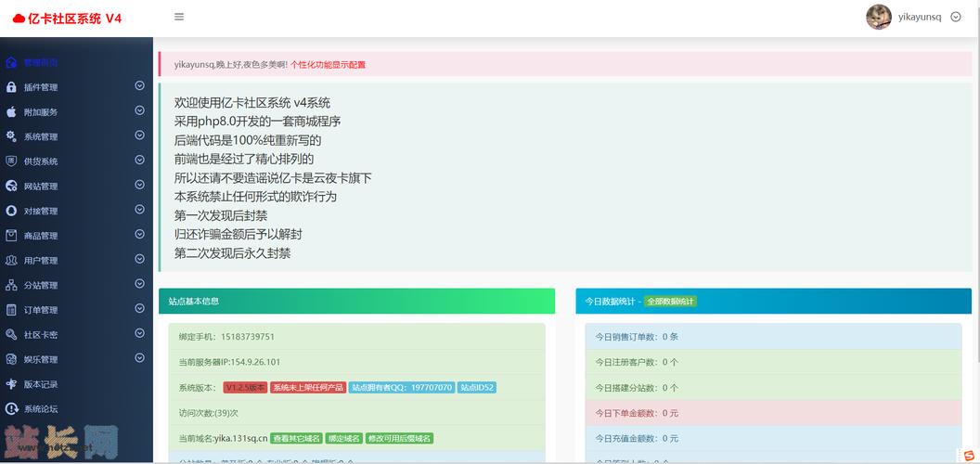Image resolution: width=980 pixels, height=464 pixels.
Task: Click the key icon for 社区卡密
Action: (10, 335)
